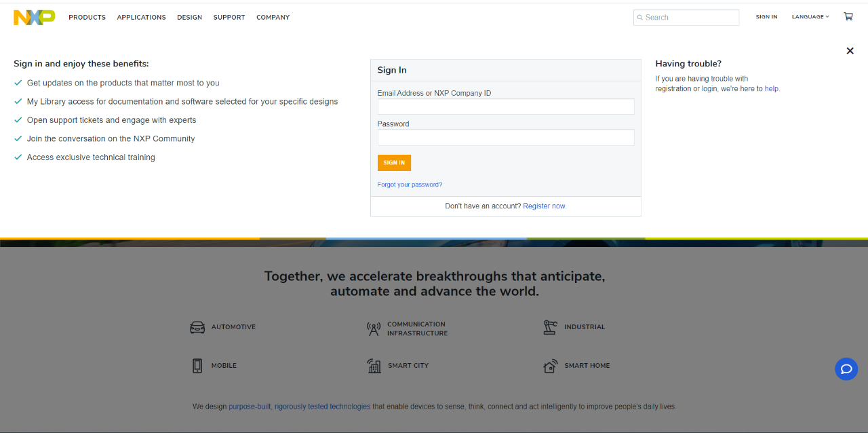The width and height of the screenshot is (868, 433).
Task: Open the Design menu
Action: point(189,18)
